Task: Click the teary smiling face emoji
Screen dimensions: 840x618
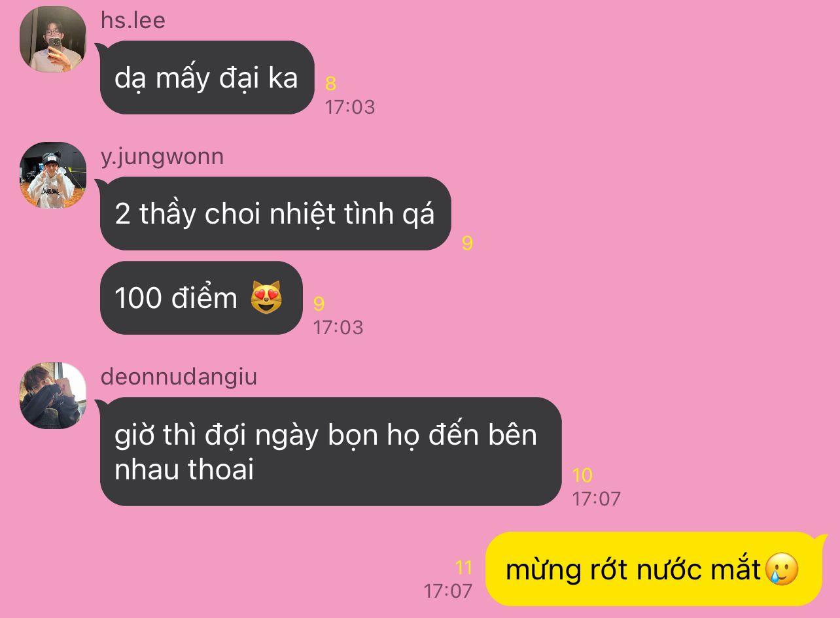Action: [782, 569]
